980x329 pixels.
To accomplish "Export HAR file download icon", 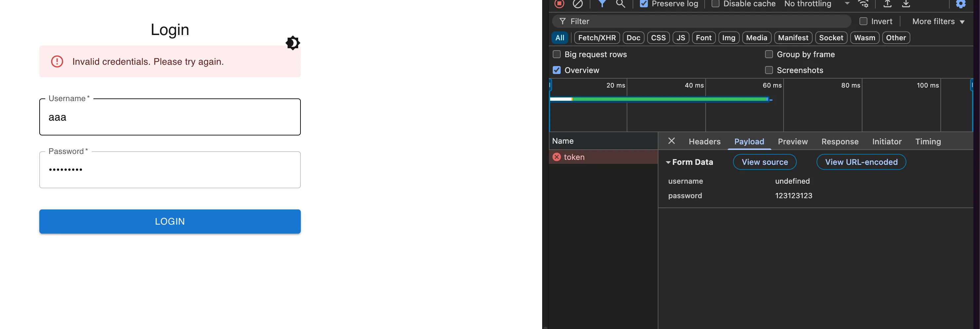I will [x=906, y=4].
